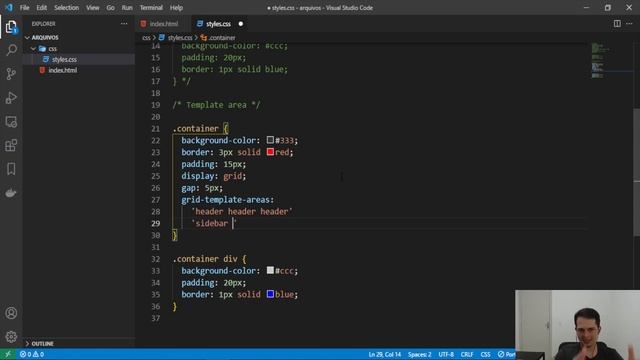Viewport: 640px width, 360px height.
Task: Open the Explorer panel ellipsis menu
Action: pyautogui.click(x=124, y=24)
